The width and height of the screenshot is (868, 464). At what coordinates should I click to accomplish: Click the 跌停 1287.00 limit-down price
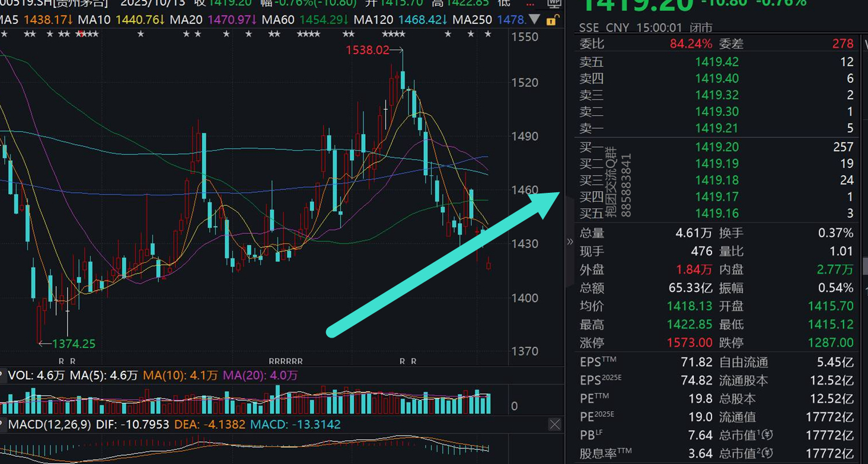pos(831,342)
